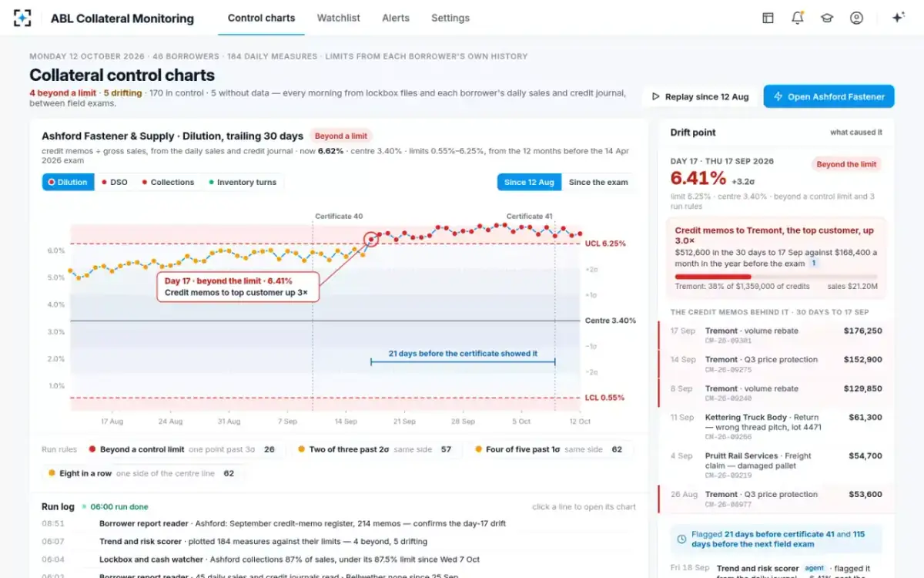
Task: Click the '5 drifting' summary link
Action: click(x=122, y=93)
